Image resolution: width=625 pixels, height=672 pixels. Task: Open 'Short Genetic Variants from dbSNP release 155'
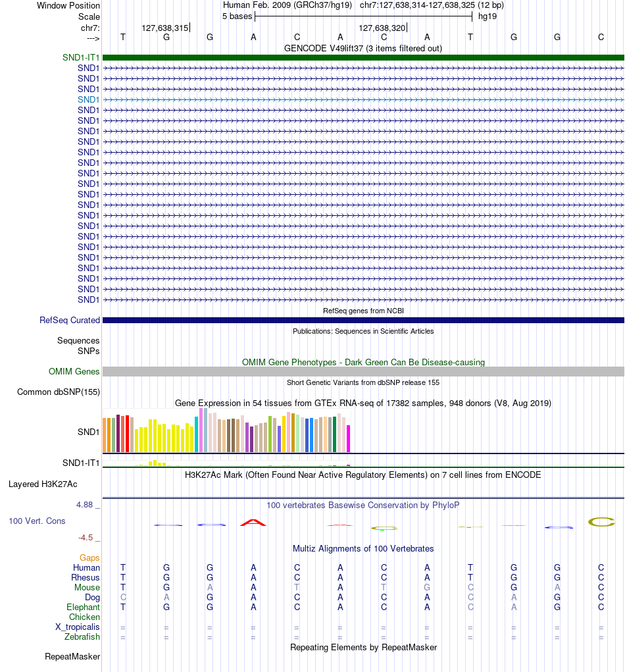click(363, 382)
